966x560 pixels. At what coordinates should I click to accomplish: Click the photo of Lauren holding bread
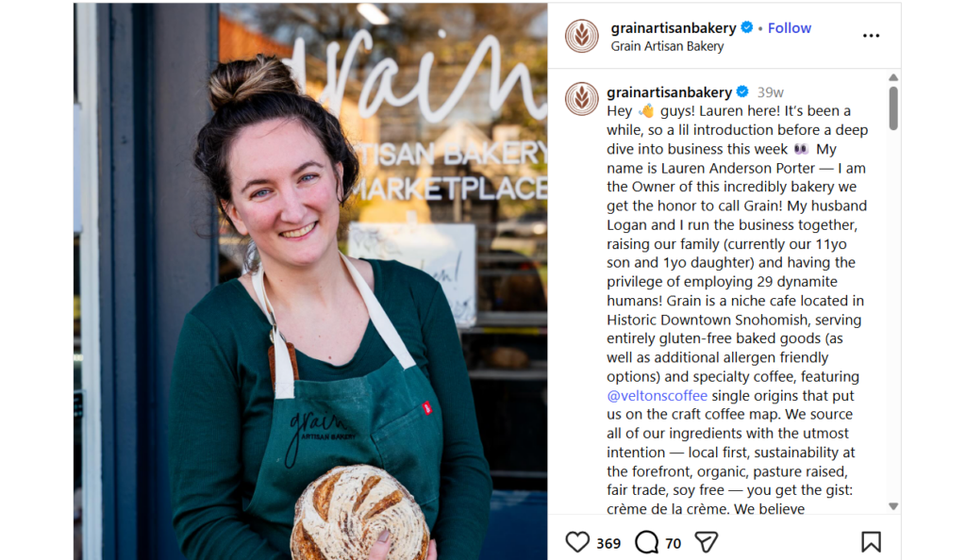(310, 281)
